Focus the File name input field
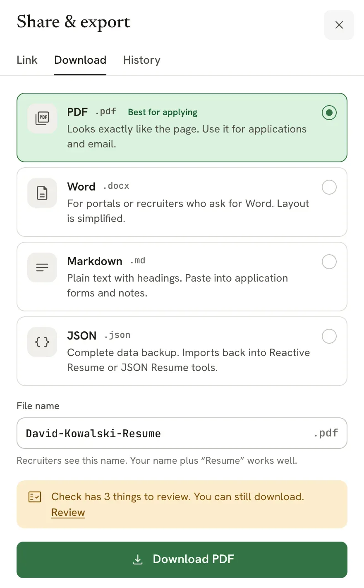This screenshot has height=588, width=364. click(182, 433)
